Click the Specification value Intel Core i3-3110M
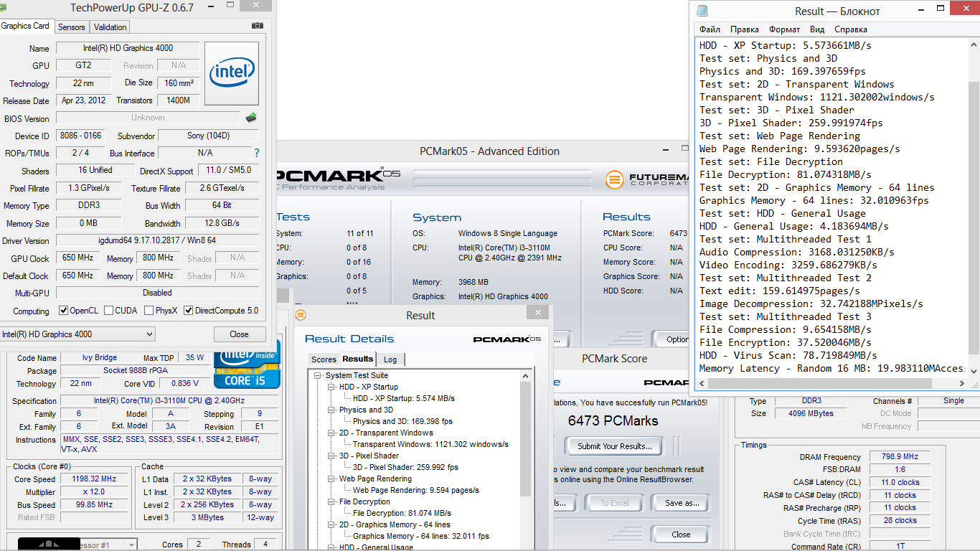Screen dimensions: 980x551 pyautogui.click(x=169, y=400)
